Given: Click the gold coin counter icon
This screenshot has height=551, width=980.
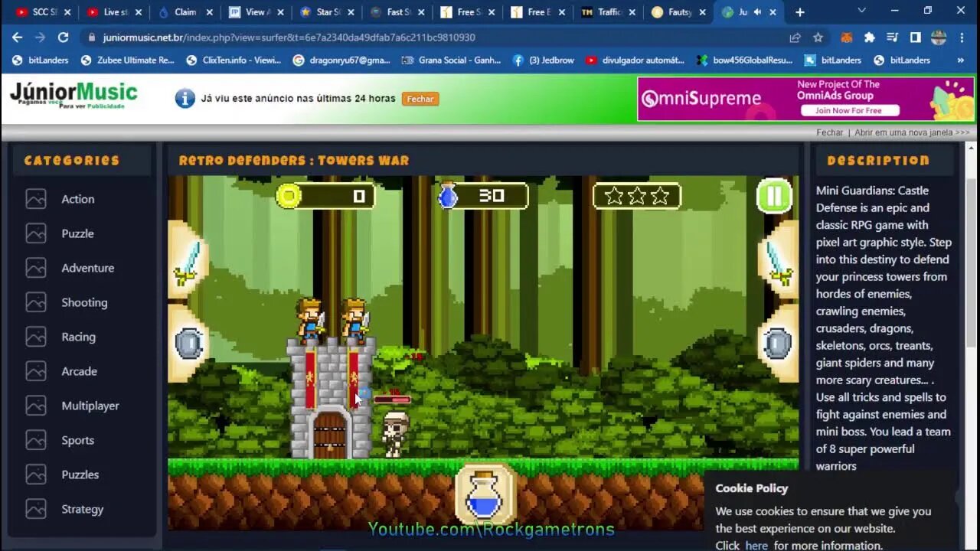Looking at the screenshot, I should click(x=289, y=197).
